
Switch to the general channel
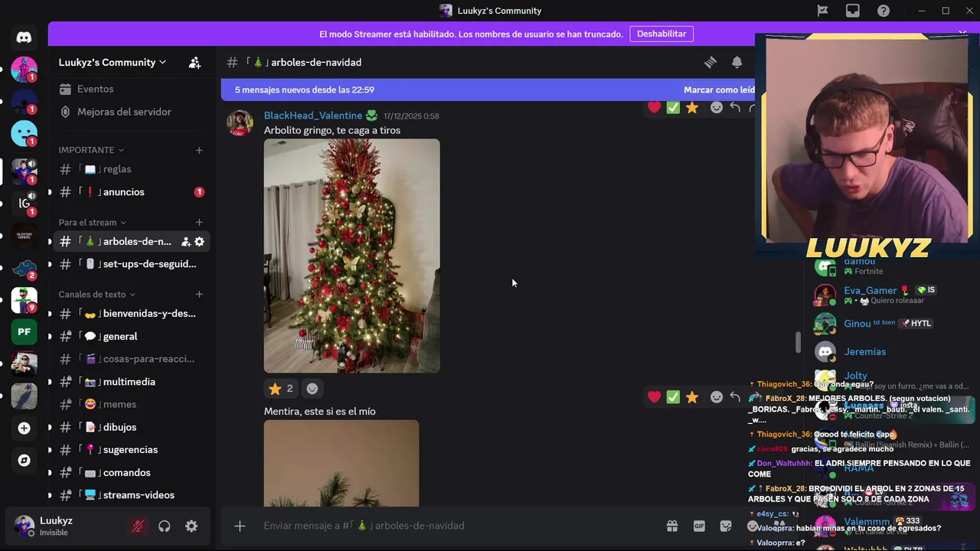pos(131,337)
